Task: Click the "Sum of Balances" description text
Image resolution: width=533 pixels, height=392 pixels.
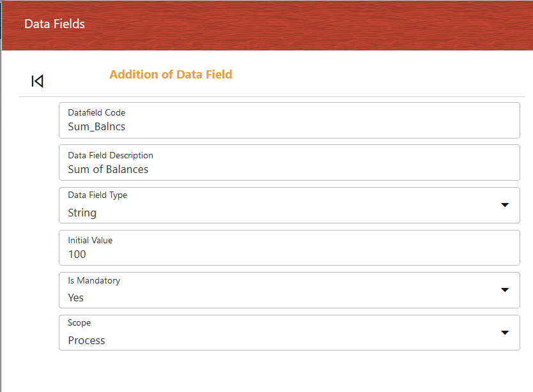Action: pos(108,169)
